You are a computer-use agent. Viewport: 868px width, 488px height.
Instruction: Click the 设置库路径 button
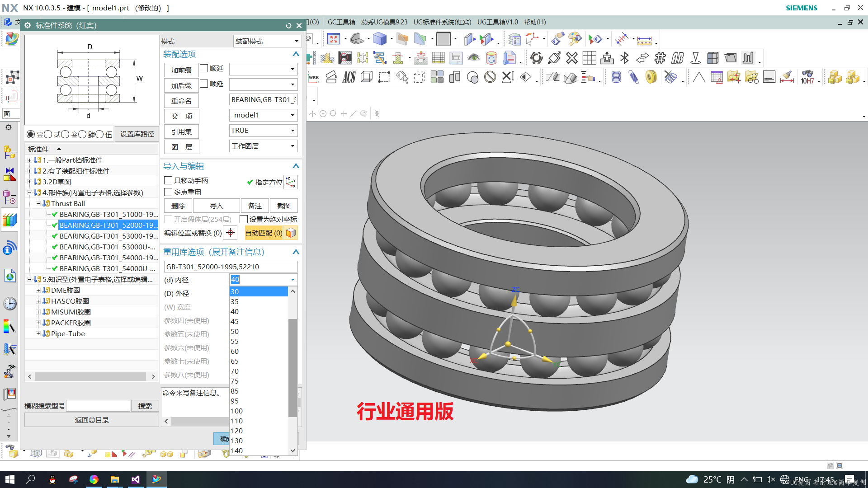137,134
